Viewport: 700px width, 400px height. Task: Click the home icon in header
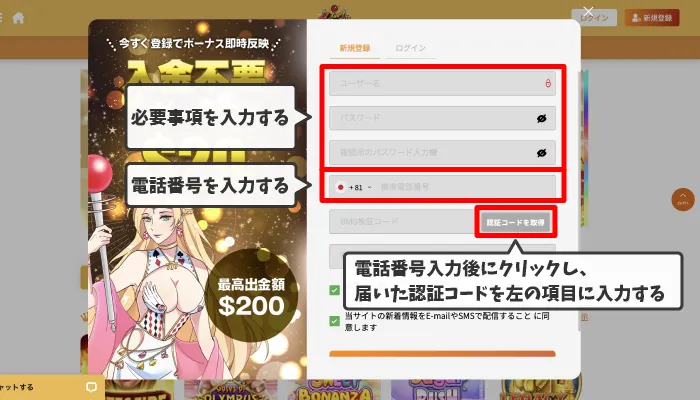(18, 18)
